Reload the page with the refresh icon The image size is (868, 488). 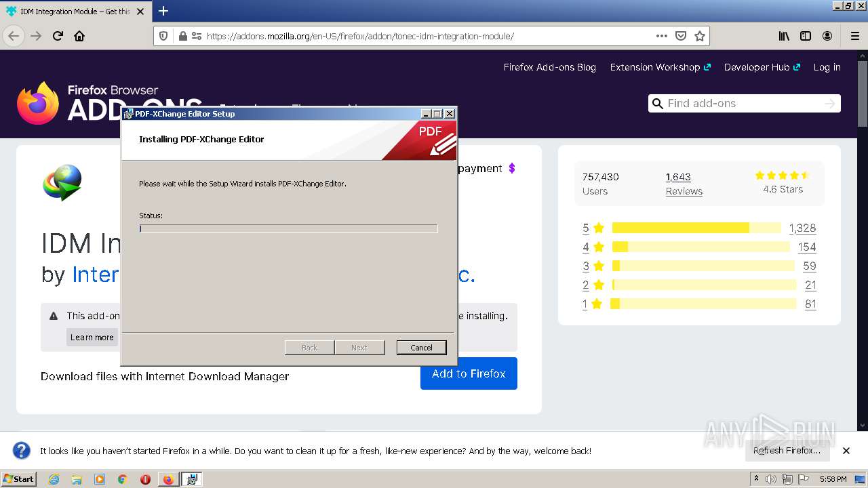pos(58,36)
